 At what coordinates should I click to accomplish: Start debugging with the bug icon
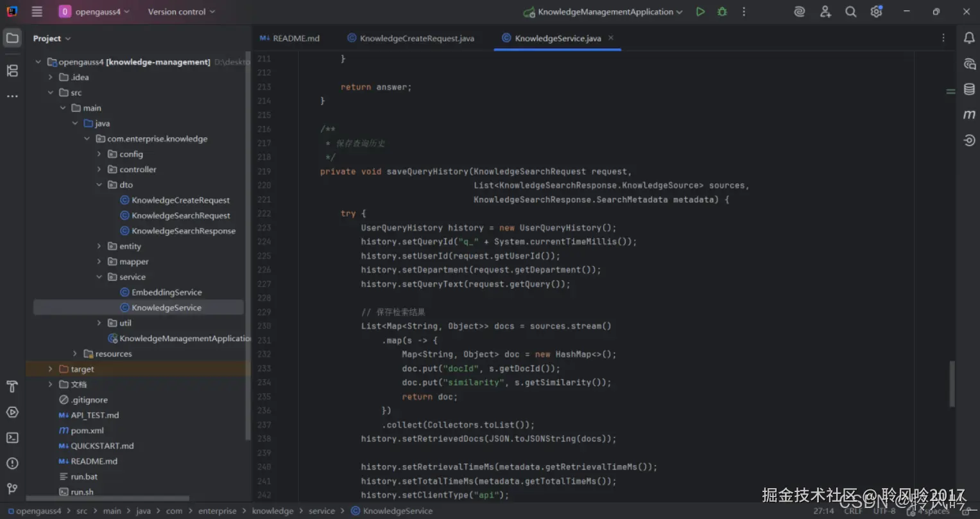[x=722, y=12]
